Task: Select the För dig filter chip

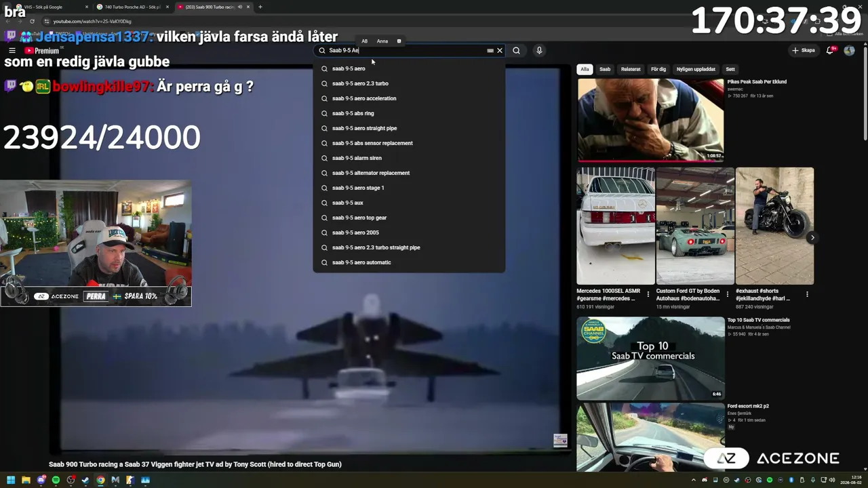Action: pyautogui.click(x=658, y=69)
